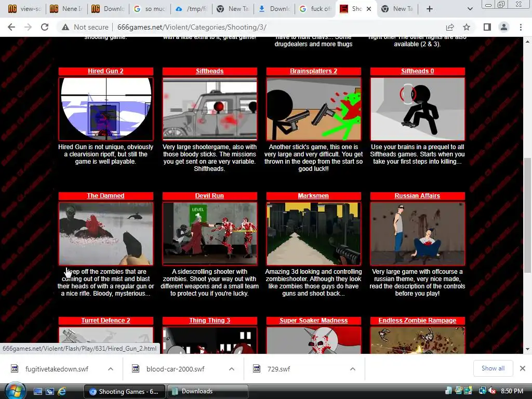The height and width of the screenshot is (399, 532).
Task: Open the Endless Zombie Rampage link
Action: 417,320
